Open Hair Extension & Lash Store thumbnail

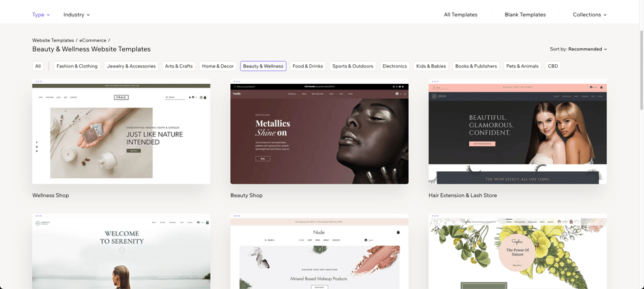coord(518,132)
